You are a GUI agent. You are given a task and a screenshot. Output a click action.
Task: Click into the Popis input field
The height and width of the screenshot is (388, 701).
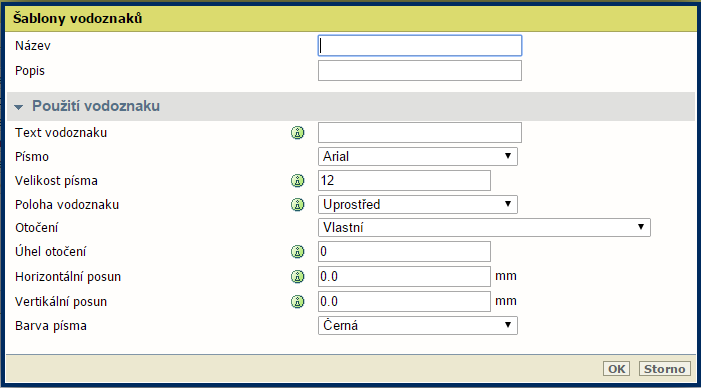tap(420, 71)
